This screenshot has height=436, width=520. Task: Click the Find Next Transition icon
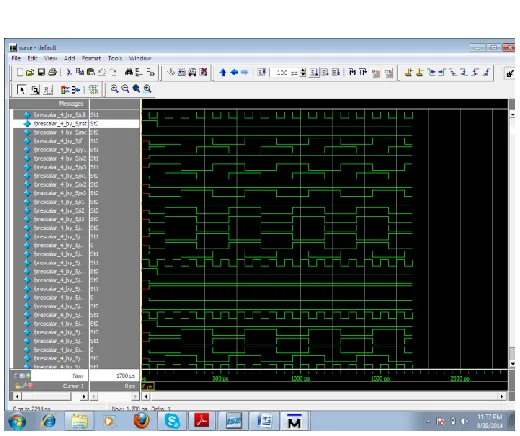point(442,72)
